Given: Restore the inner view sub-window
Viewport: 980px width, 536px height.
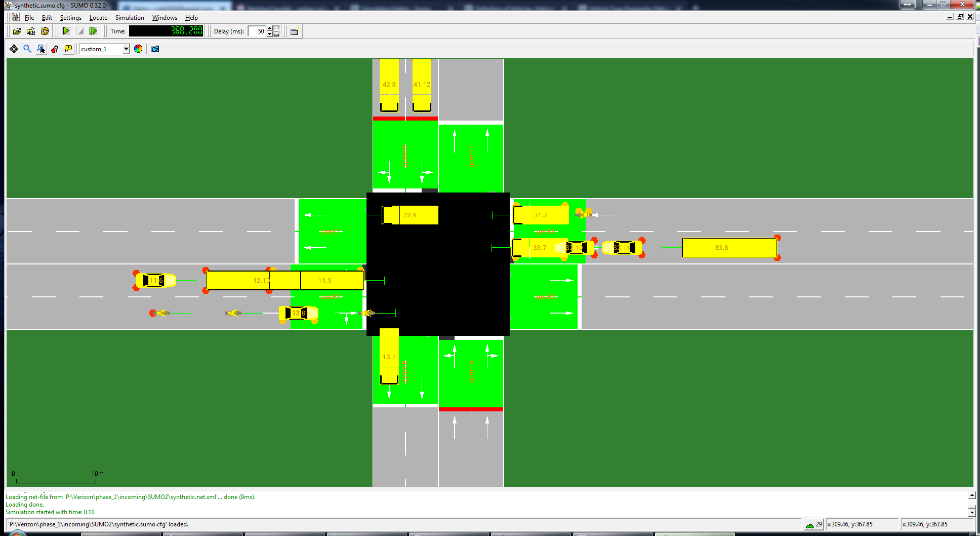Looking at the screenshot, I should (960, 17).
